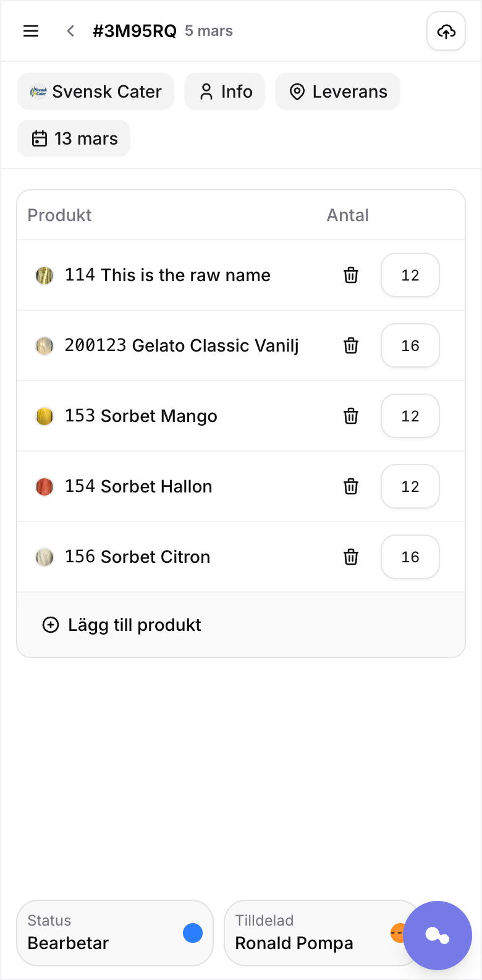Image resolution: width=482 pixels, height=980 pixels.
Task: Switch to the Leverans section
Action: tap(337, 91)
